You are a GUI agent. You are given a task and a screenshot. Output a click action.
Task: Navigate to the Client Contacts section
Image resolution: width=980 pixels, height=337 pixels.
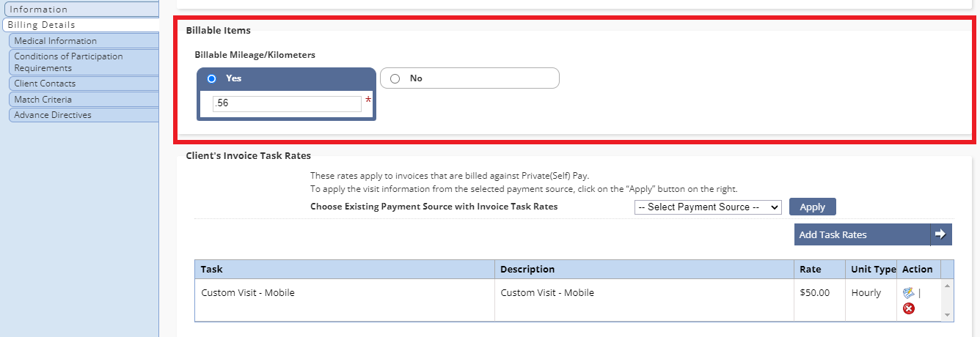[84, 84]
